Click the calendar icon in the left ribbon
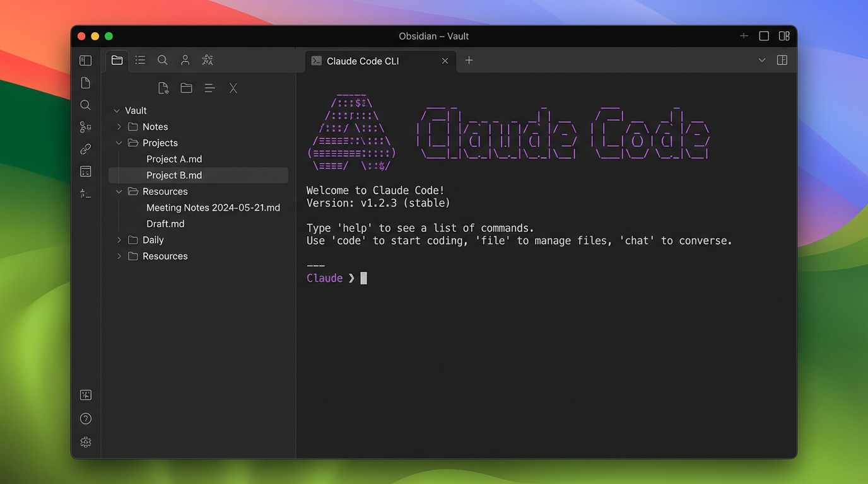The image size is (868, 484). click(x=86, y=171)
